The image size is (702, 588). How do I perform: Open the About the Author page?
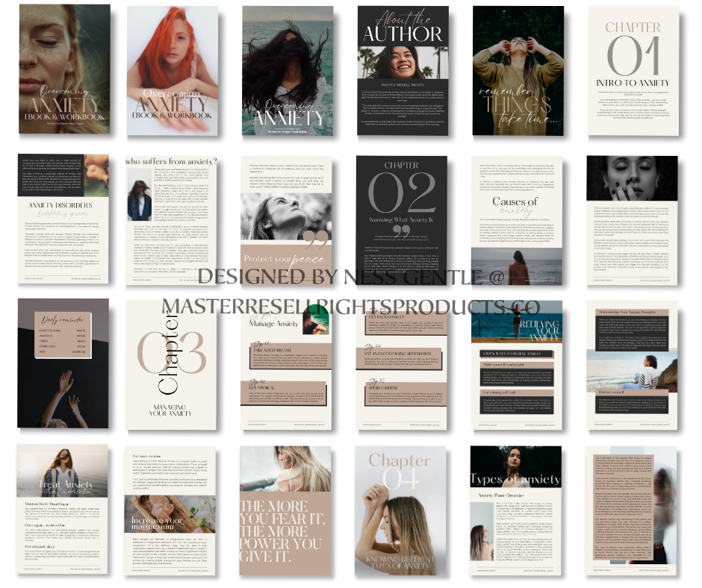(x=403, y=69)
